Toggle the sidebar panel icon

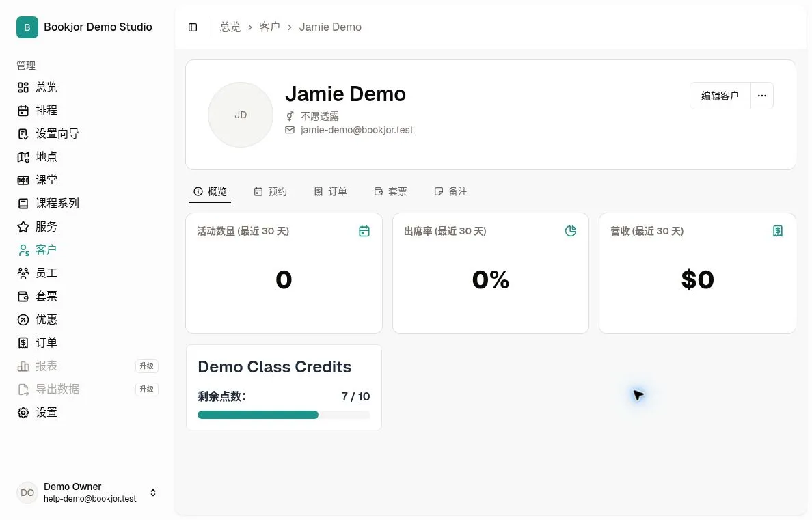click(x=193, y=27)
